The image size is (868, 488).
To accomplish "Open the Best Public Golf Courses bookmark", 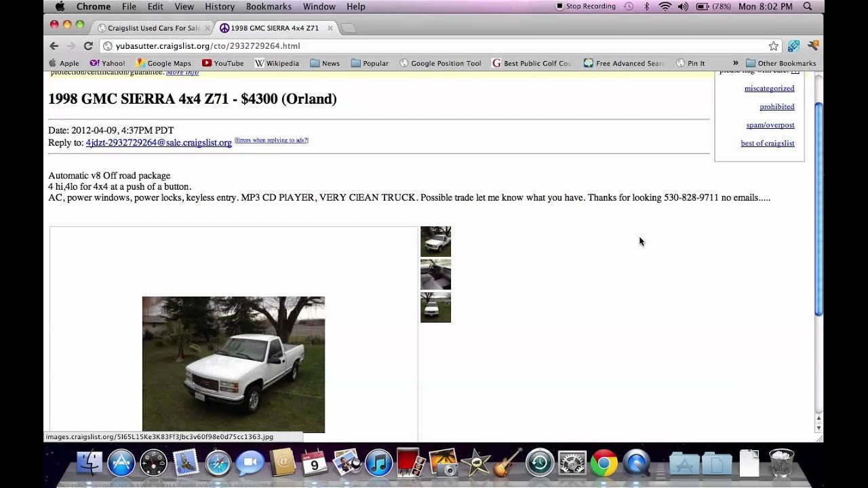I will pyautogui.click(x=532, y=63).
